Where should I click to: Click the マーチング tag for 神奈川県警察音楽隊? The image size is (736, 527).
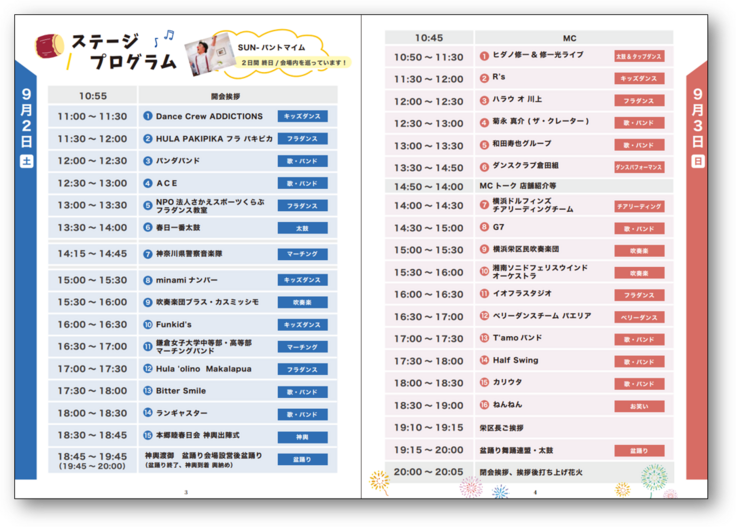click(302, 254)
